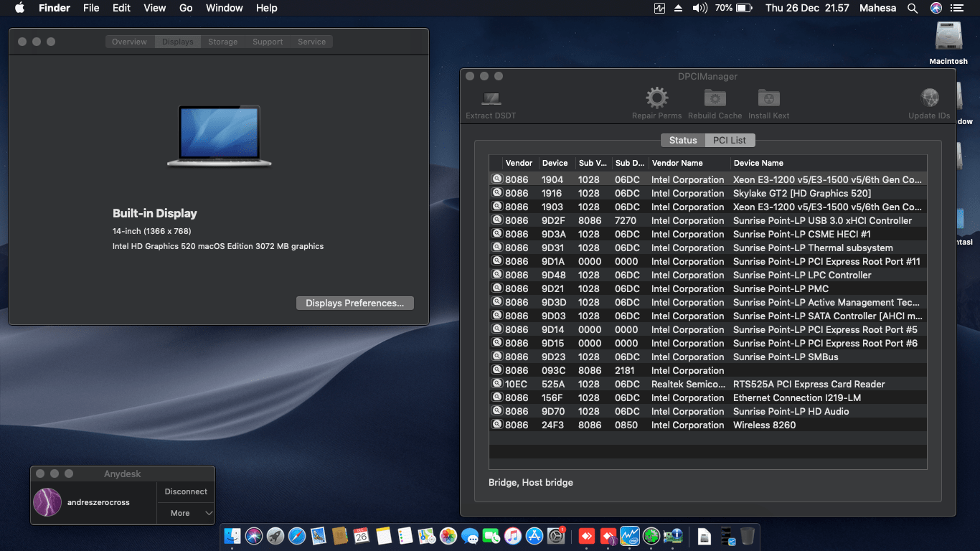Open Safari from the dock
This screenshot has width=980, height=551.
point(296,535)
